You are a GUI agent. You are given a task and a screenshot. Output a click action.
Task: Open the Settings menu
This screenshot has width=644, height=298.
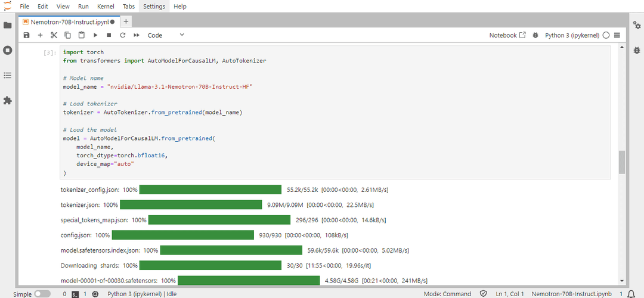154,6
